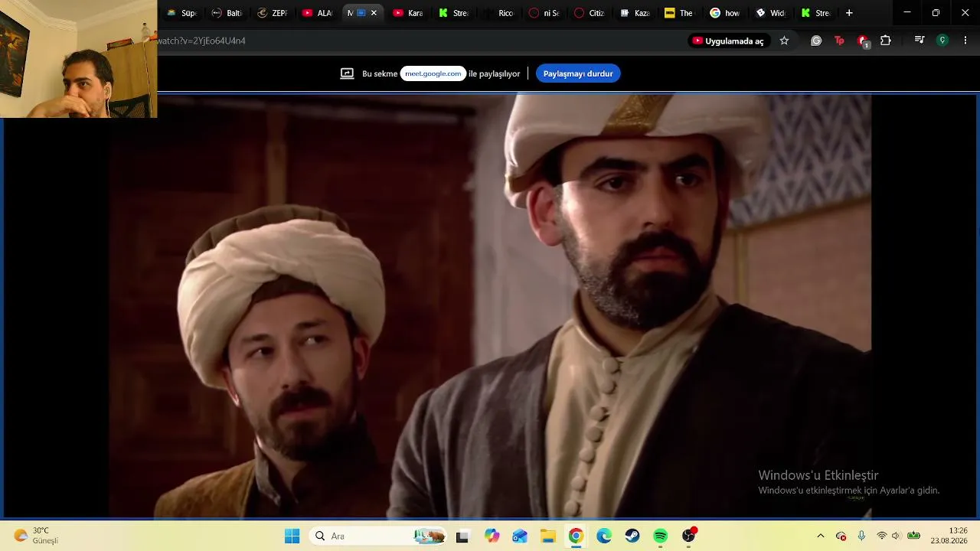This screenshot has height=551, width=980.
Task: Open File Explorer from the taskbar
Action: point(548,536)
